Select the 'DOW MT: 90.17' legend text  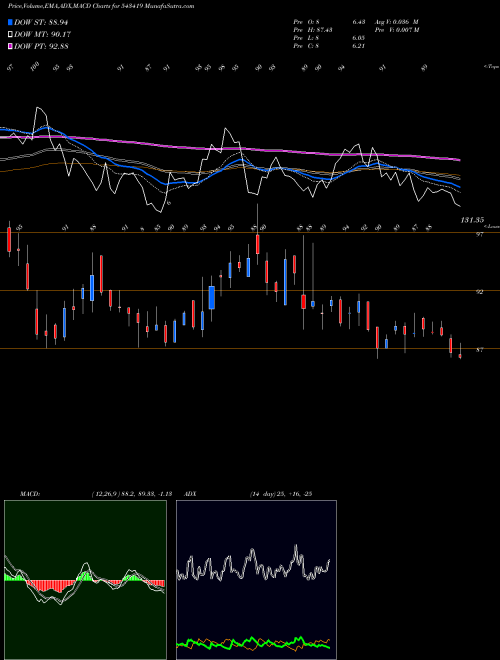[x=42, y=35]
